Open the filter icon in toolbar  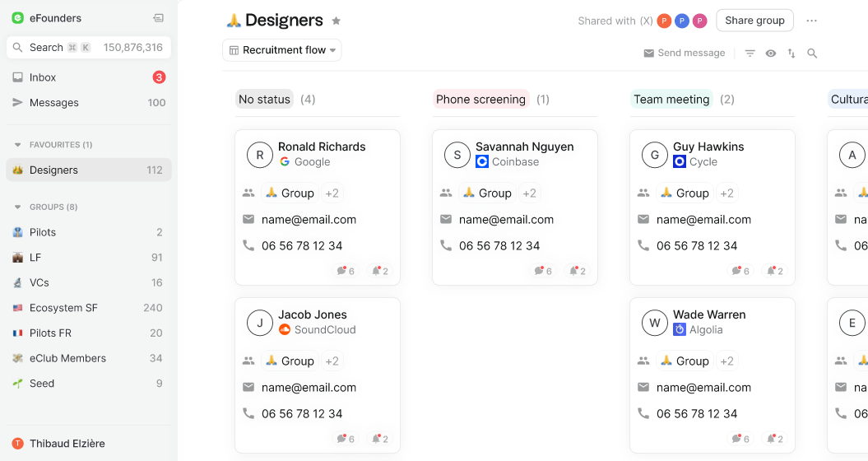click(x=750, y=54)
